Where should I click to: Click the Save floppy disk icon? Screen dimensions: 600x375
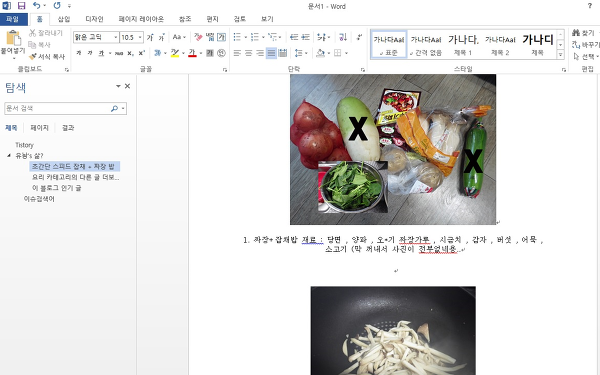21,6
